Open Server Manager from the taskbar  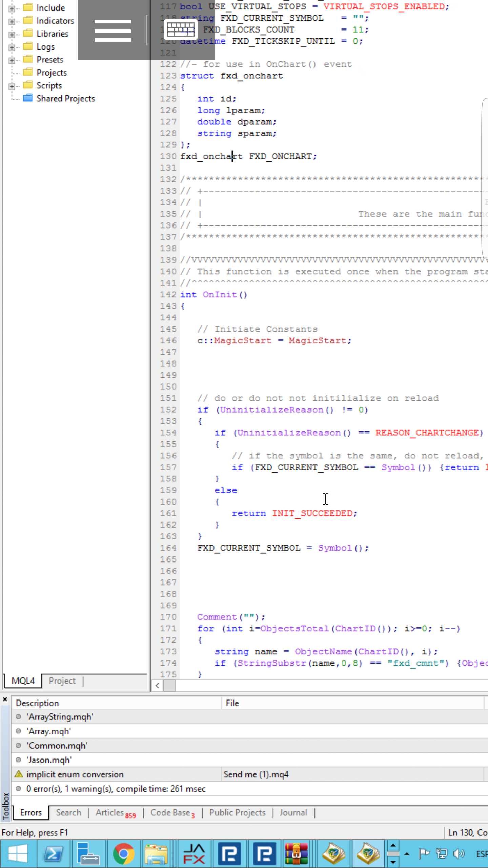(x=88, y=853)
